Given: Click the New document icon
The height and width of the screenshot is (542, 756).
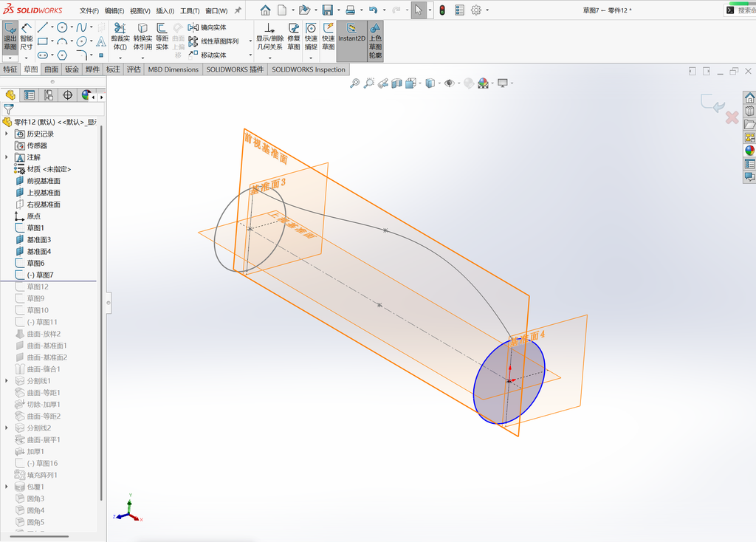Looking at the screenshot, I should point(282,10).
